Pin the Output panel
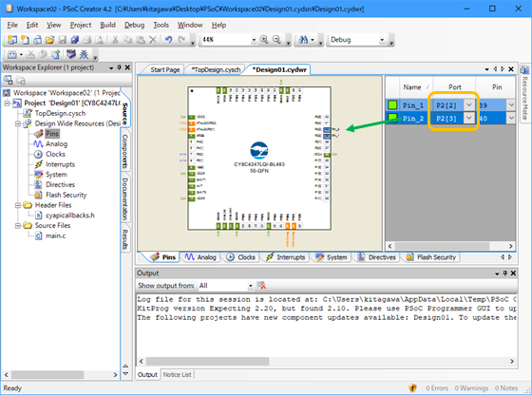This screenshot has width=532, height=395. [504, 273]
